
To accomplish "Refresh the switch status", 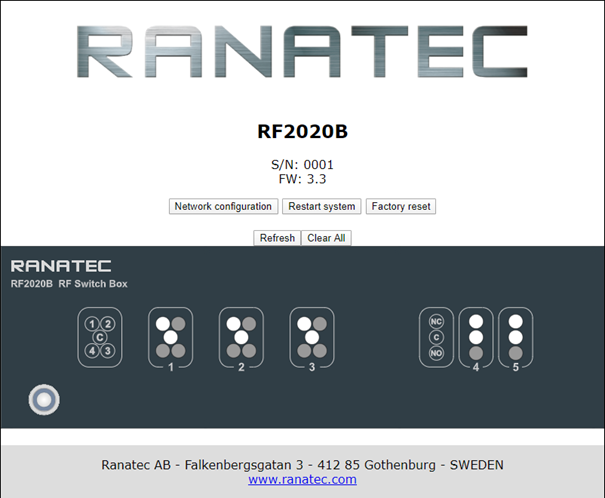I will 277,238.
